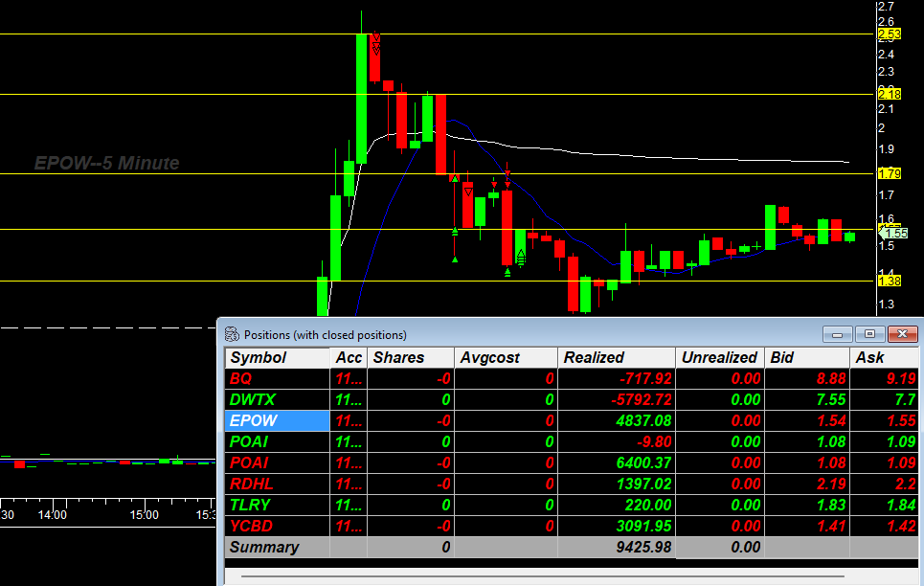This screenshot has height=586, width=924.
Task: Sort by the Ask column header
Action: [884, 358]
